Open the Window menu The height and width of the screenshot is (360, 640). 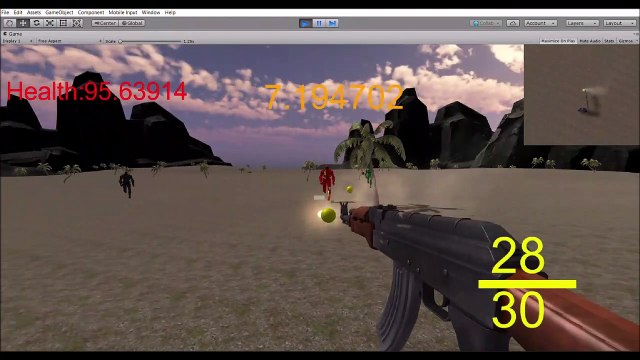click(151, 13)
